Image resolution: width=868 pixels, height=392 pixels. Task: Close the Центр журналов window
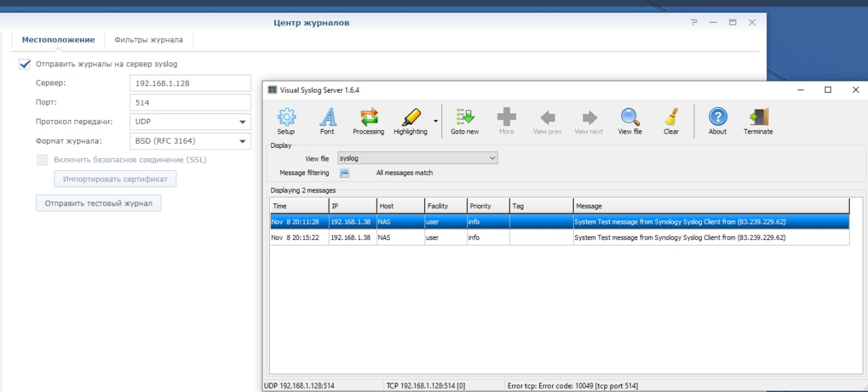click(x=752, y=22)
